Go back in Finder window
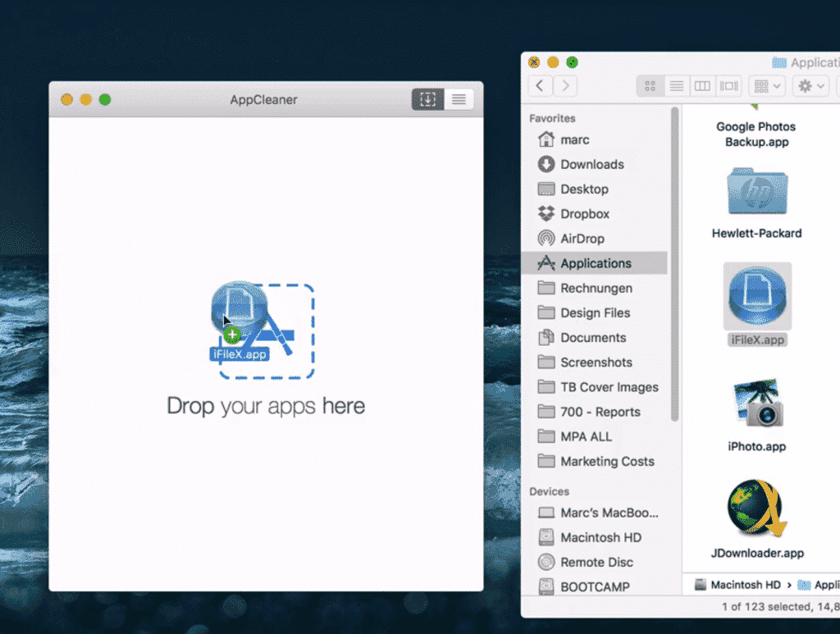The image size is (840, 634). coord(540,85)
